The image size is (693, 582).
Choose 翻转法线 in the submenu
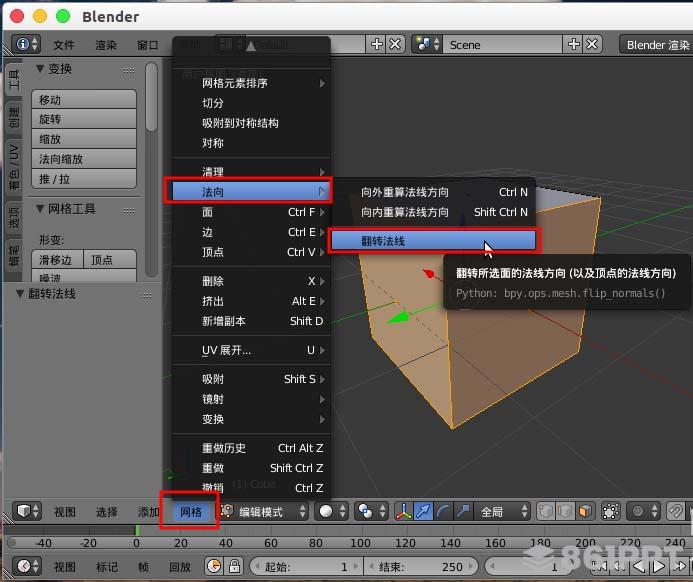(x=433, y=241)
